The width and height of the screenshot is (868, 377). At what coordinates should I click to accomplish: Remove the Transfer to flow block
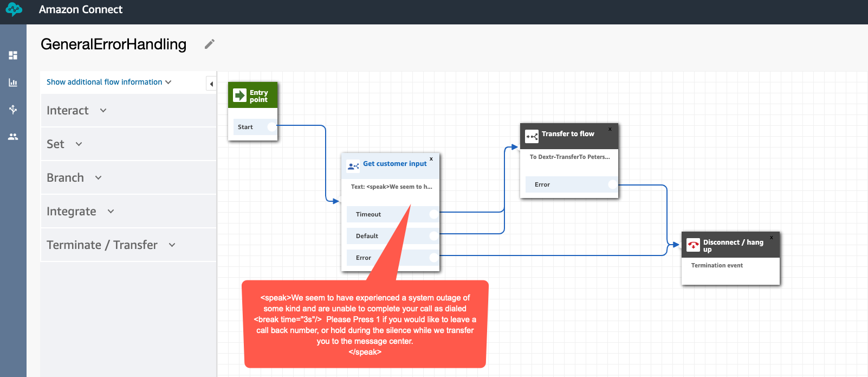pos(610,129)
